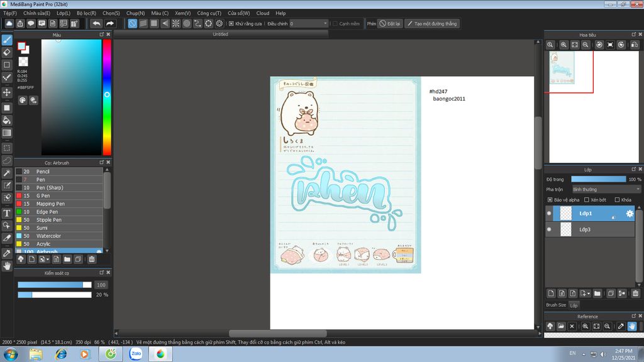This screenshot has width=644, height=362.
Task: Click the Đặt lại button
Action: tap(389, 24)
